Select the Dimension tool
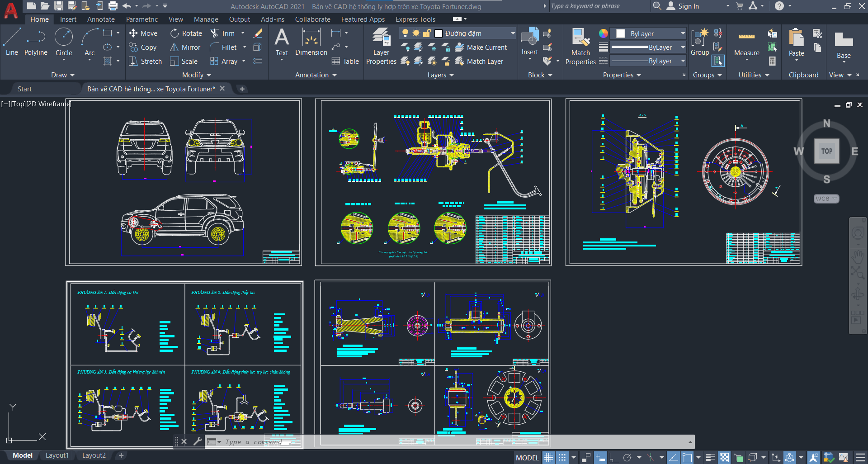 tap(311, 42)
